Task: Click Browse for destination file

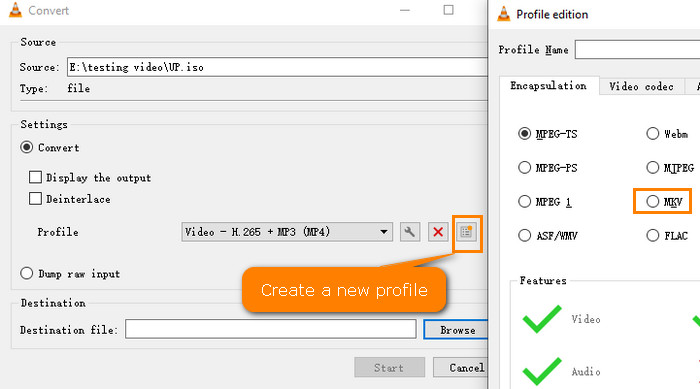Action: pos(456,330)
